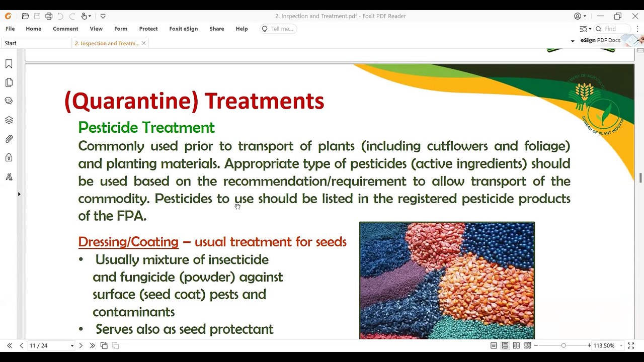The height and width of the screenshot is (362, 644).
Task: Open the Pages thumbnail panel
Action: click(9, 82)
